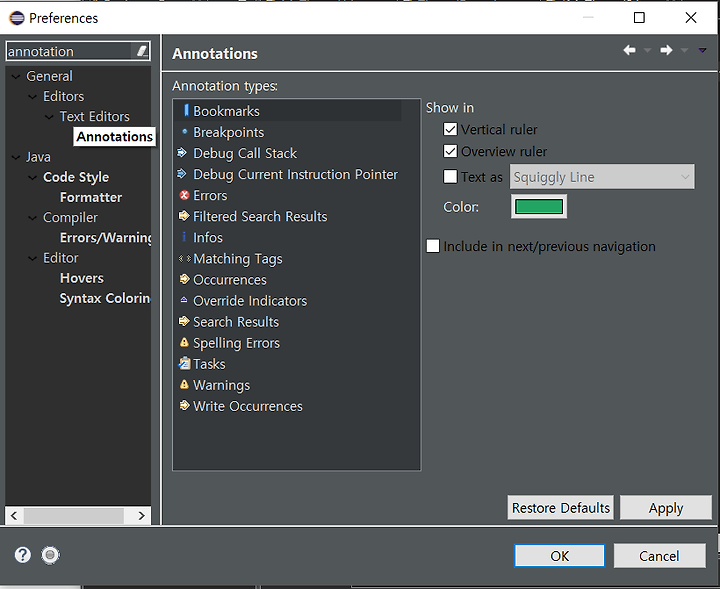Click the Write Occurrences icon
This screenshot has height=589, width=720.
tap(185, 405)
